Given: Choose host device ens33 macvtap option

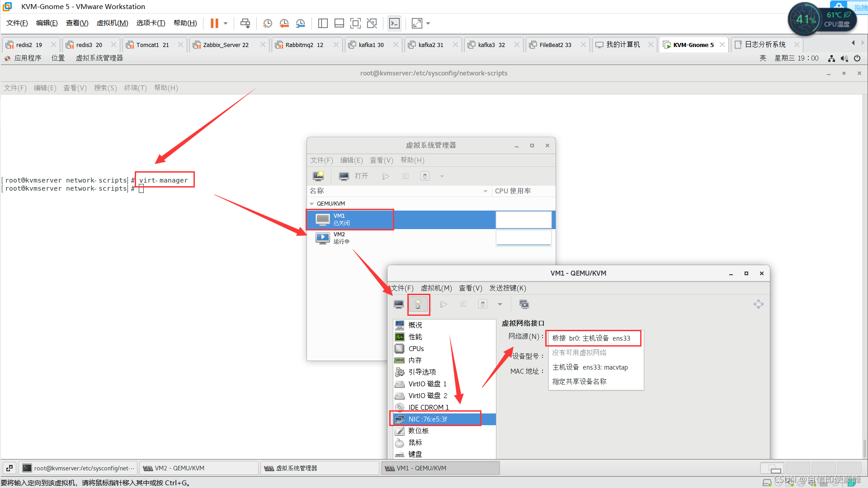Looking at the screenshot, I should pos(590,367).
